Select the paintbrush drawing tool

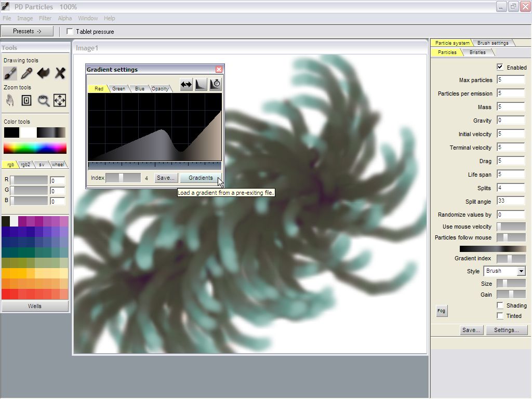coord(10,73)
